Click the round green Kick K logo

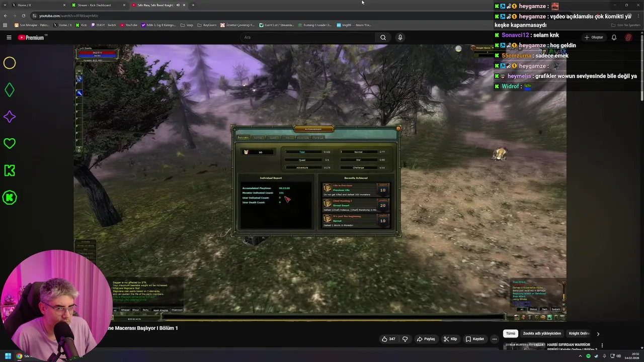[x=10, y=198]
